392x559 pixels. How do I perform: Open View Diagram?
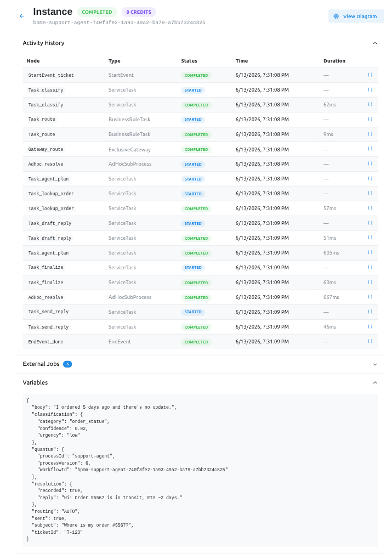[x=356, y=16]
